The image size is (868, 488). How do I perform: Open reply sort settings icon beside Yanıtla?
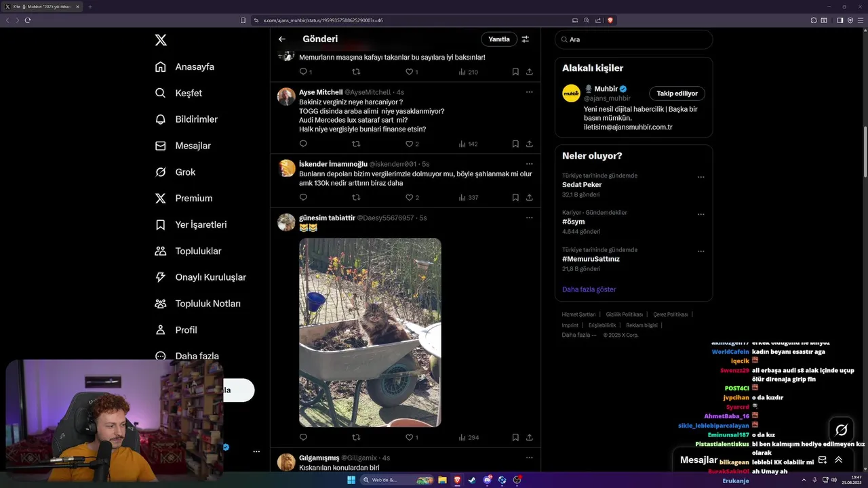(525, 39)
